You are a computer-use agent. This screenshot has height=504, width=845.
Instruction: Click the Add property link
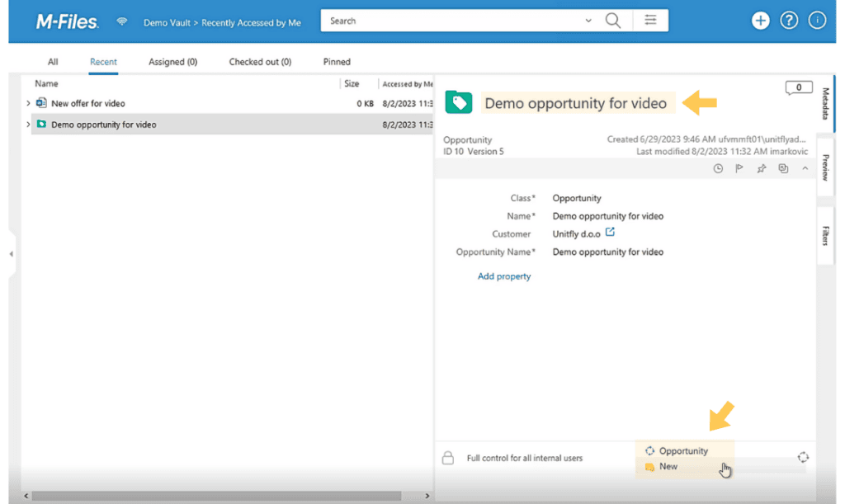[x=504, y=276]
